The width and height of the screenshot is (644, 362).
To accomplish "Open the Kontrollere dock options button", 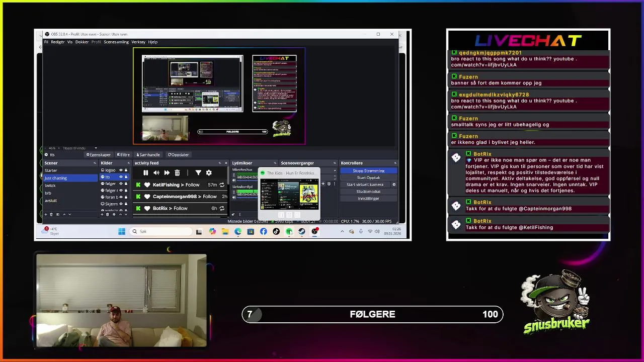I will (395, 163).
